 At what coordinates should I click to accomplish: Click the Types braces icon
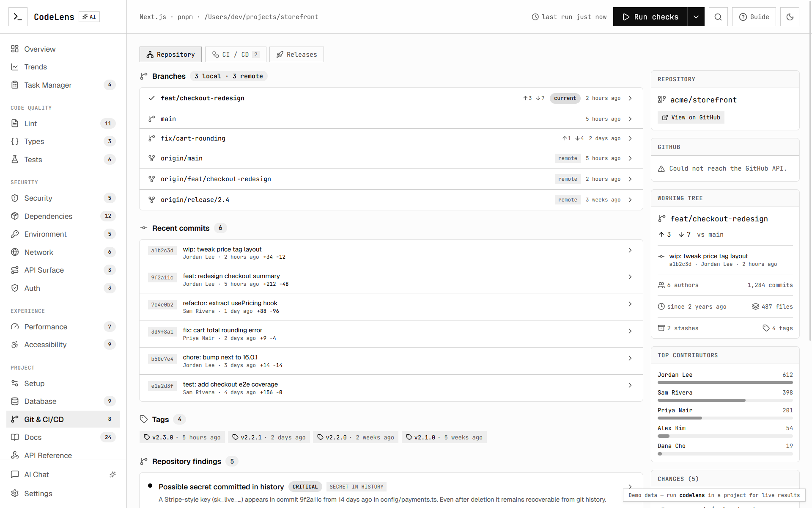point(15,141)
